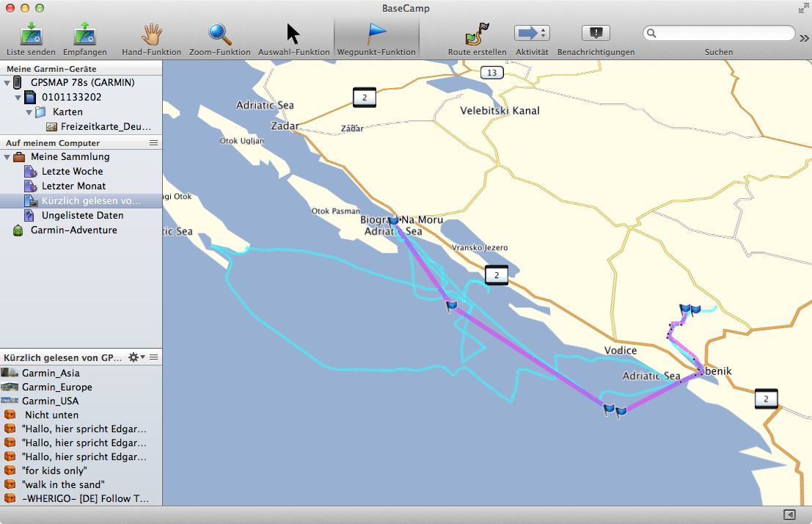Open the Garmin-Adventure entry
Image resolution: width=812 pixels, height=524 pixels.
coord(73,230)
